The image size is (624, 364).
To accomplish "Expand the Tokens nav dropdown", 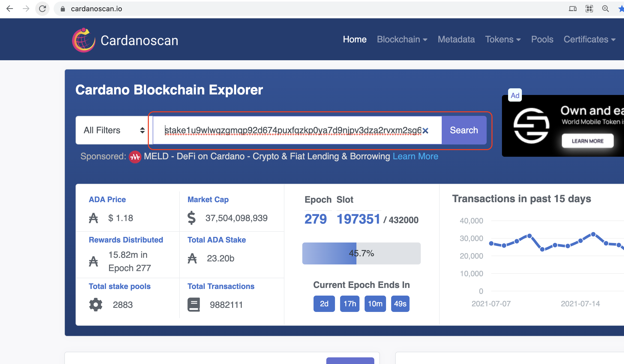I will tap(503, 40).
